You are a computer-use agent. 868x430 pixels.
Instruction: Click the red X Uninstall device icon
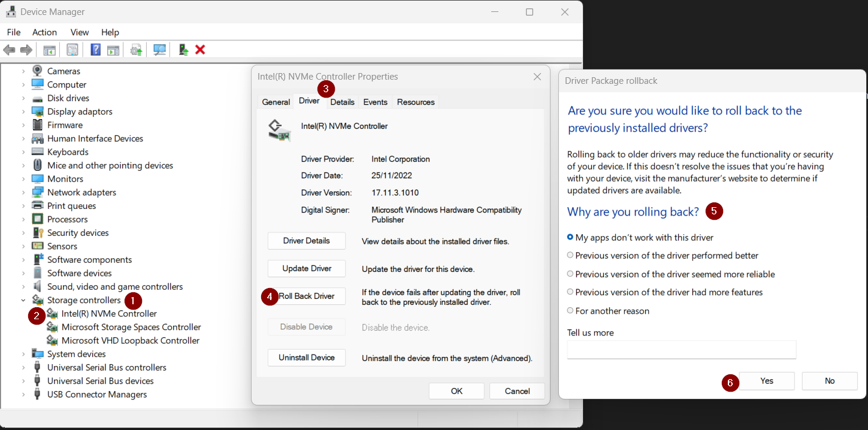[x=200, y=50]
